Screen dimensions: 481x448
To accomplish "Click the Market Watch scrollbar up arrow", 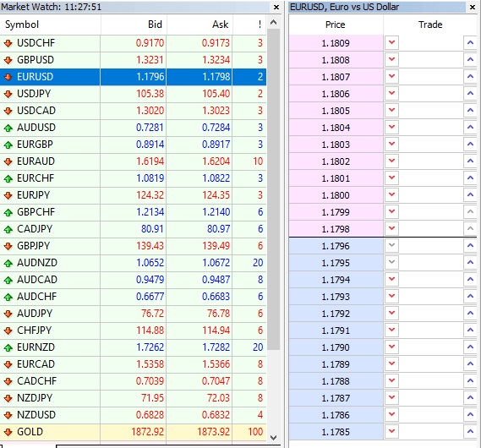I will 274,22.
